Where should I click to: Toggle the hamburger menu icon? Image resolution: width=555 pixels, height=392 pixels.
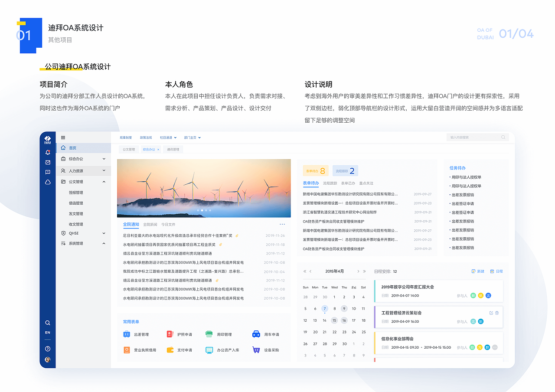pyautogui.click(x=63, y=137)
